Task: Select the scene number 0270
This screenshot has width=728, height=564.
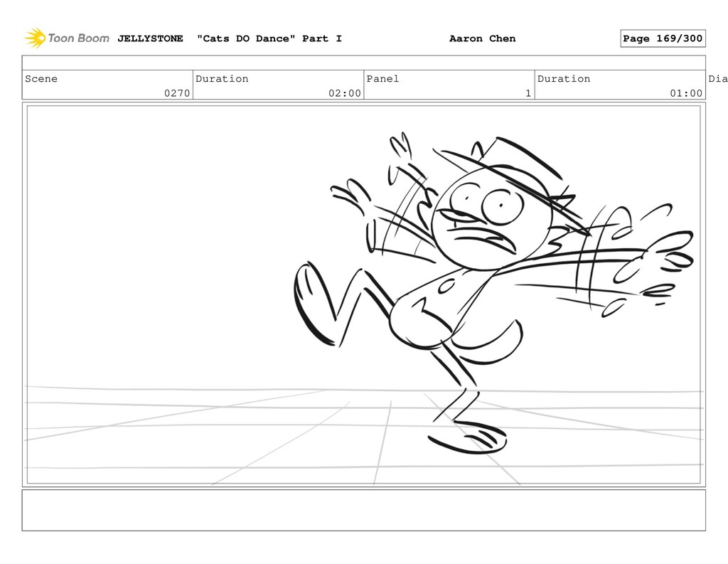Action: coord(177,93)
